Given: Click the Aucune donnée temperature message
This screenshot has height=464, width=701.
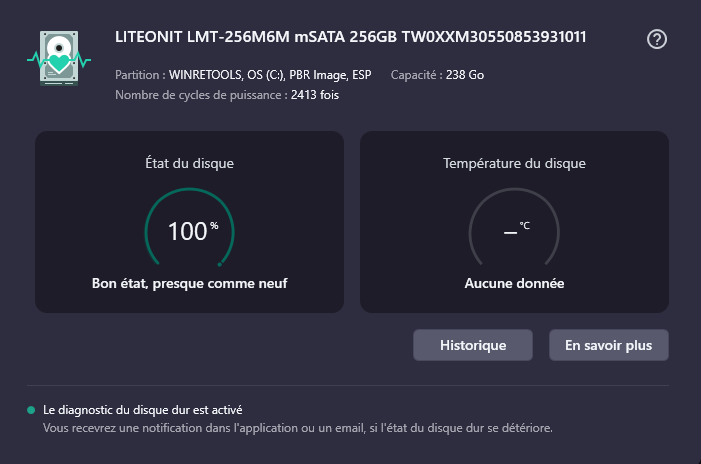Looking at the screenshot, I should (x=514, y=283).
